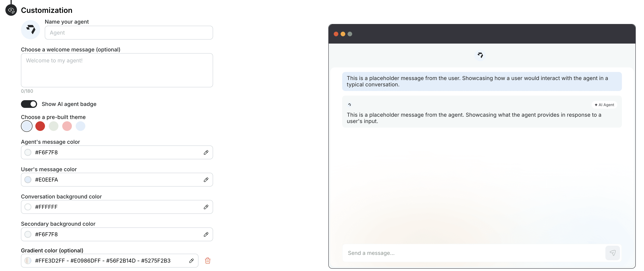Viewport: 644px width, 271px height.
Task: Click the Secondary background color swatch circle
Action: click(x=28, y=234)
